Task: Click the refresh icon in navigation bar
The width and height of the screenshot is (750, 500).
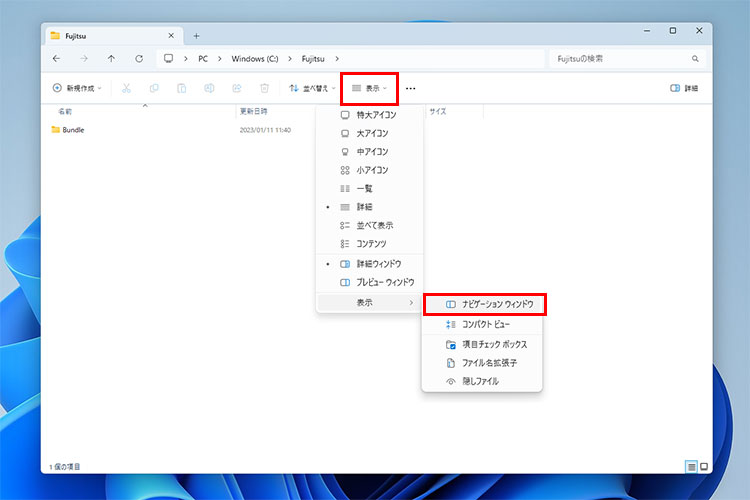Action: (x=139, y=59)
